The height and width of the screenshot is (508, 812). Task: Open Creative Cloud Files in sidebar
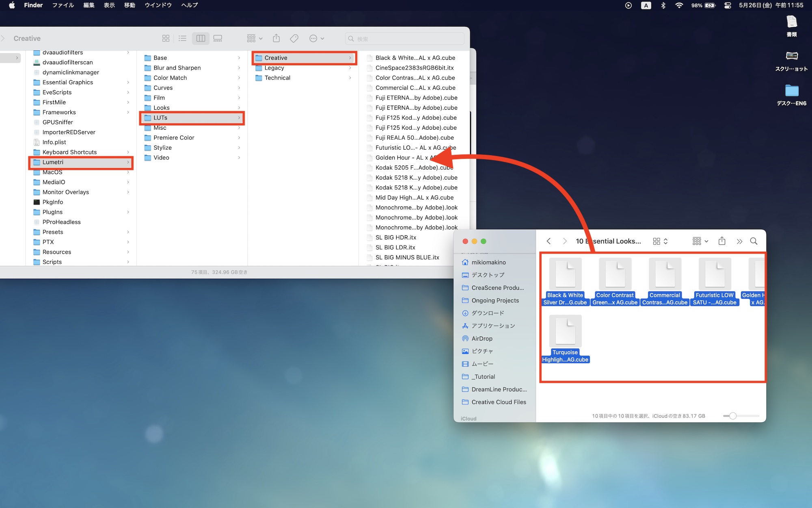[x=499, y=402]
